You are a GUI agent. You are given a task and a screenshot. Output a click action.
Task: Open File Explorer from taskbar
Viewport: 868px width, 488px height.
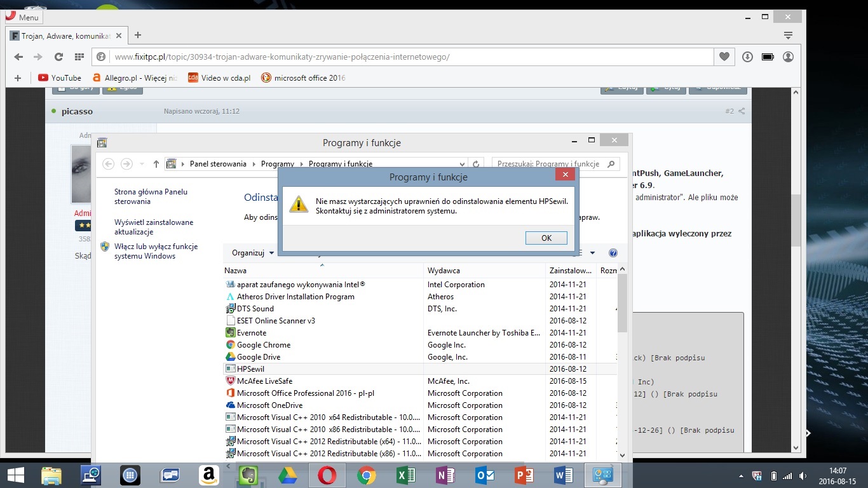(x=51, y=475)
